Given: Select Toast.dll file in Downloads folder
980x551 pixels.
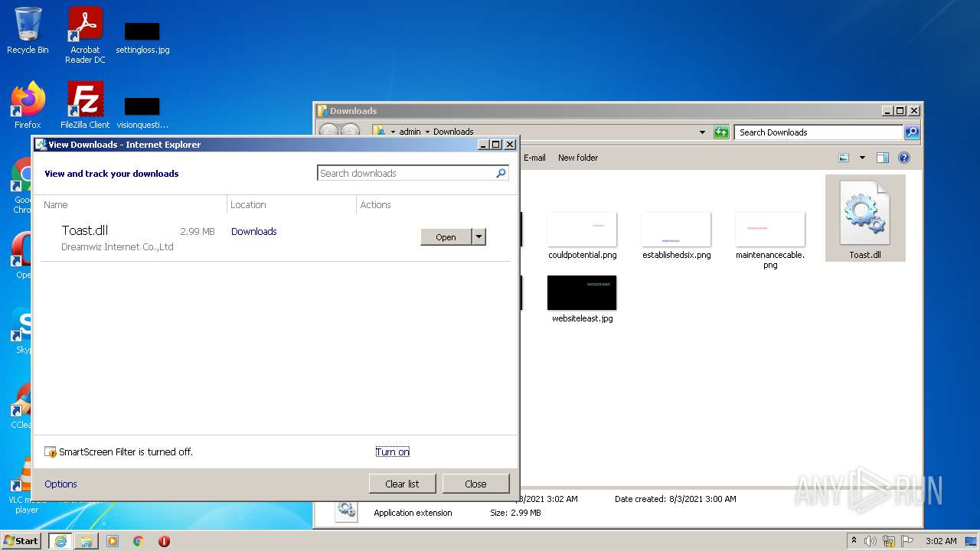Looking at the screenshot, I should click(x=865, y=218).
